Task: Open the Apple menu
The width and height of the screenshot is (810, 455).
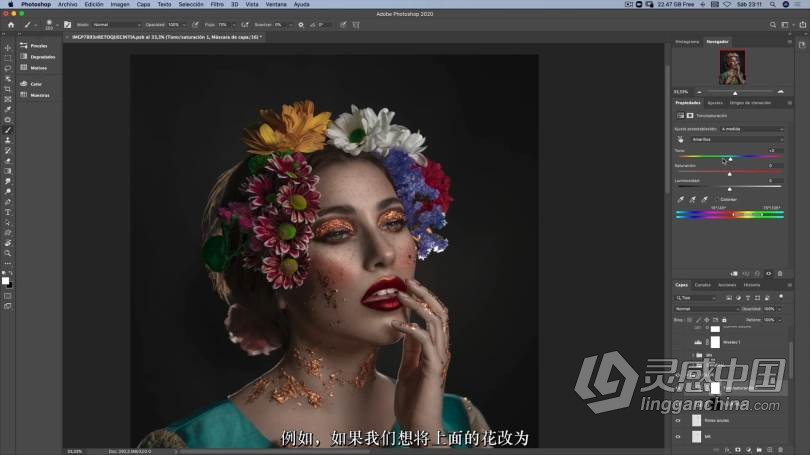Action: [x=10, y=4]
